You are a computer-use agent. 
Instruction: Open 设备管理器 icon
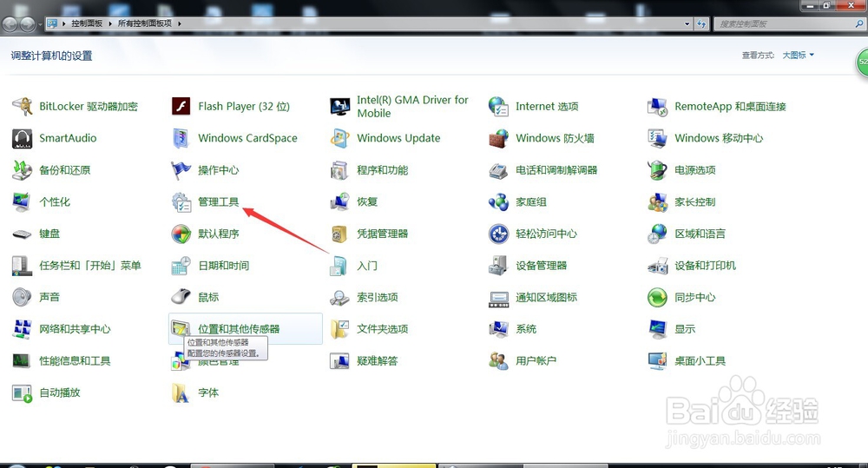tap(498, 266)
